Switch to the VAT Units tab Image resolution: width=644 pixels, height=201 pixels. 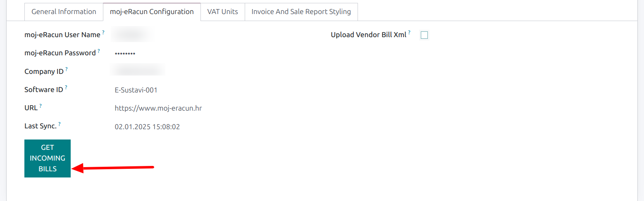(x=222, y=12)
